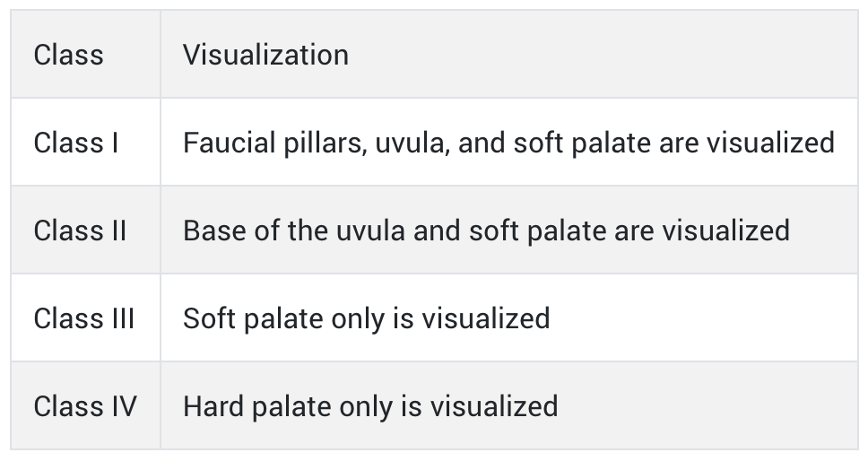The width and height of the screenshot is (868, 461).
Task: Click the word Faucial in the first row
Action: tap(230, 143)
